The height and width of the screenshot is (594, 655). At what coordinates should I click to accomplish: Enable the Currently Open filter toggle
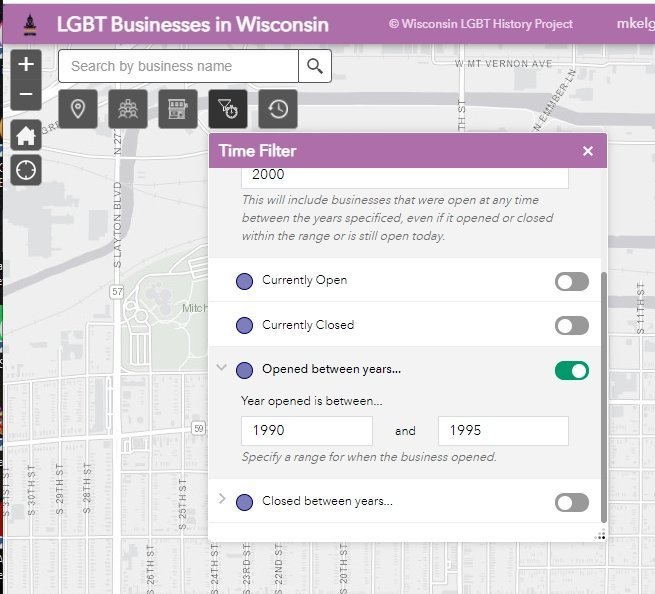[572, 281]
